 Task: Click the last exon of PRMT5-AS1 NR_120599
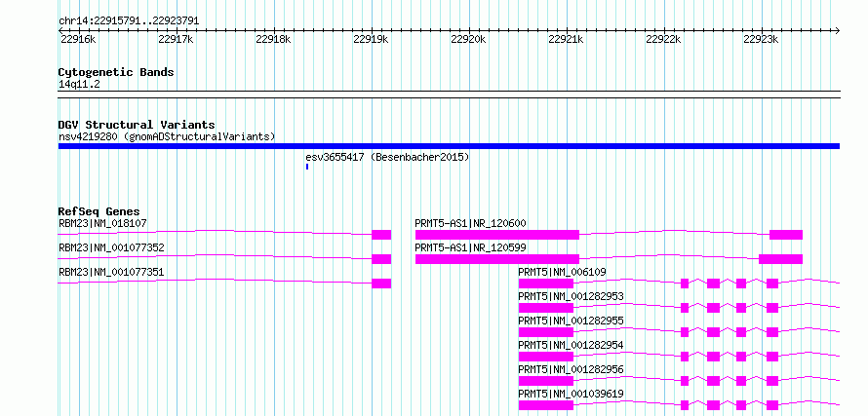[x=780, y=259]
